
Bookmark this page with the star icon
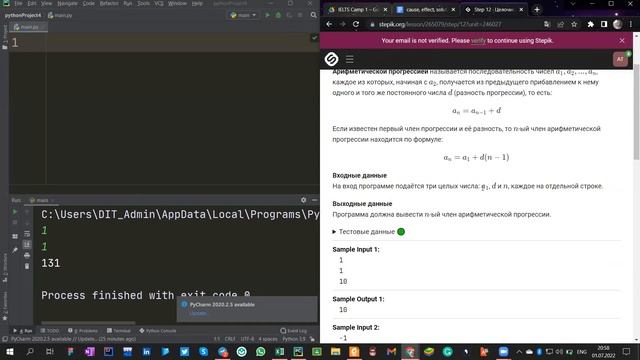point(574,24)
